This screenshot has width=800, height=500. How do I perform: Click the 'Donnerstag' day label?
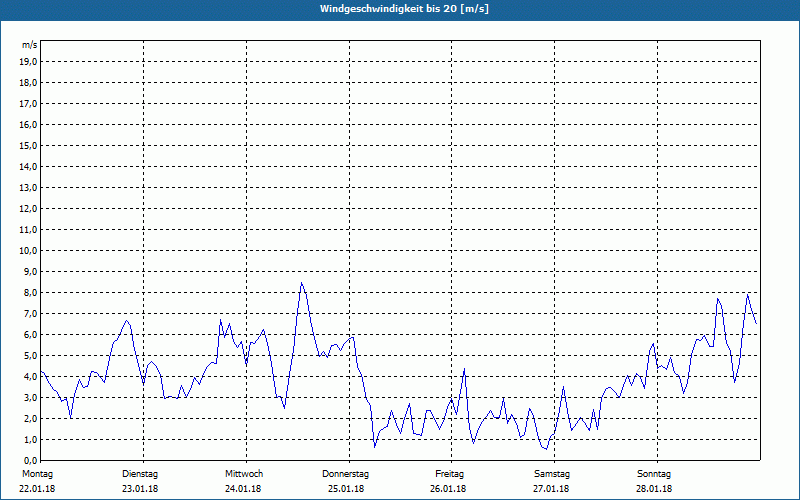[x=345, y=474]
